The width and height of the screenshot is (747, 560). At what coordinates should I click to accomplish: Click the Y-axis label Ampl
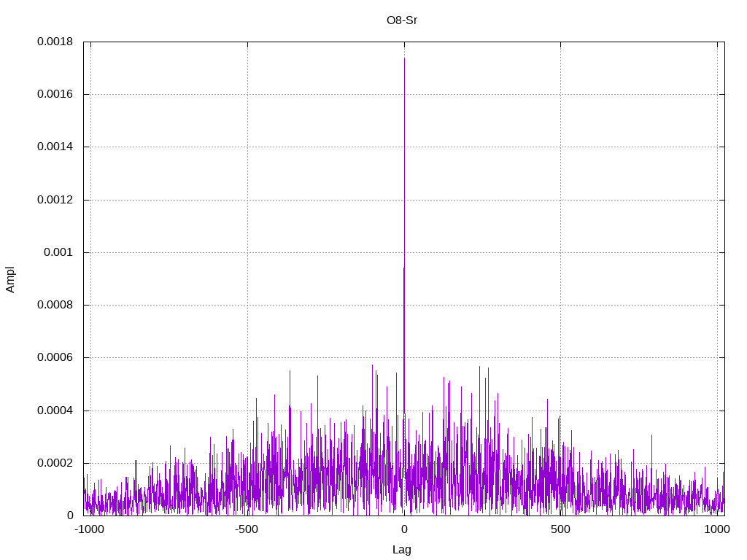pyautogui.click(x=10, y=280)
